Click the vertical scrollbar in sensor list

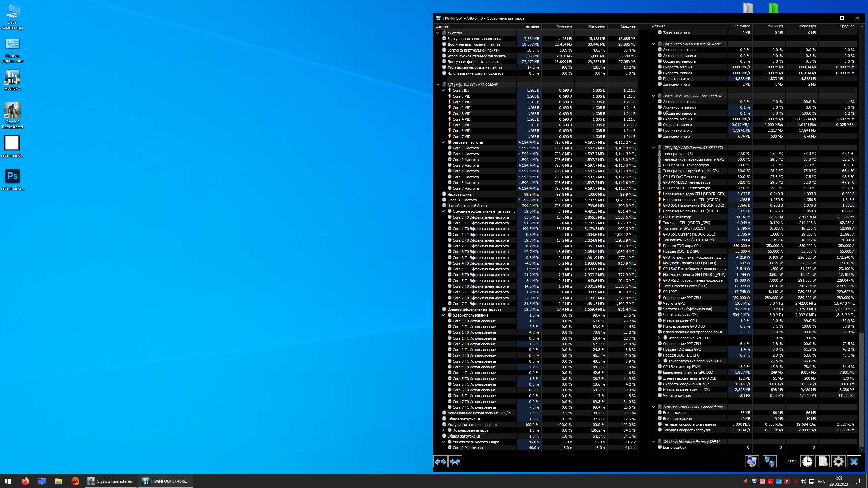pyautogui.click(x=862, y=390)
